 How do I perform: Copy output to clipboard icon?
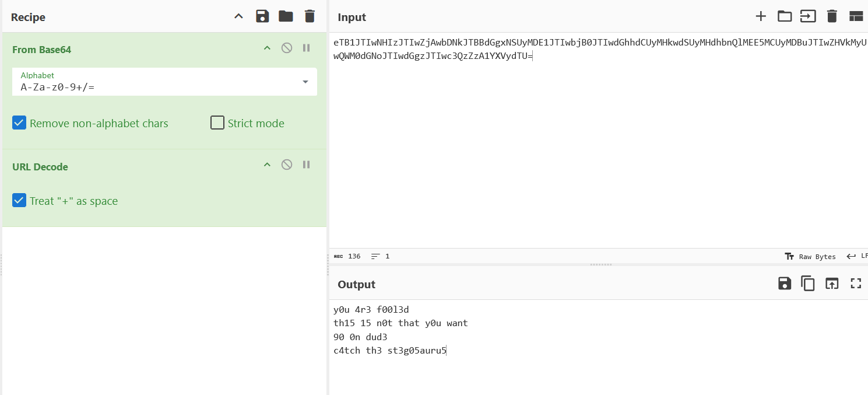tap(808, 284)
